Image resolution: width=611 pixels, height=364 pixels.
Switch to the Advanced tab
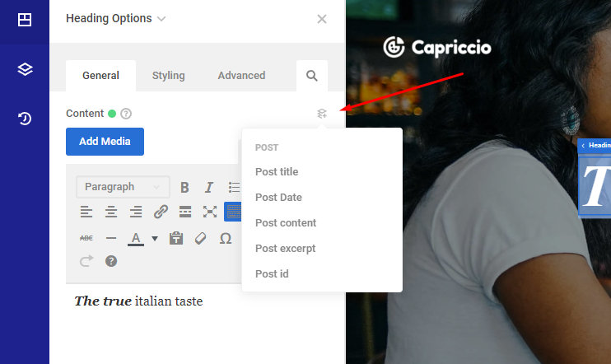click(x=241, y=76)
